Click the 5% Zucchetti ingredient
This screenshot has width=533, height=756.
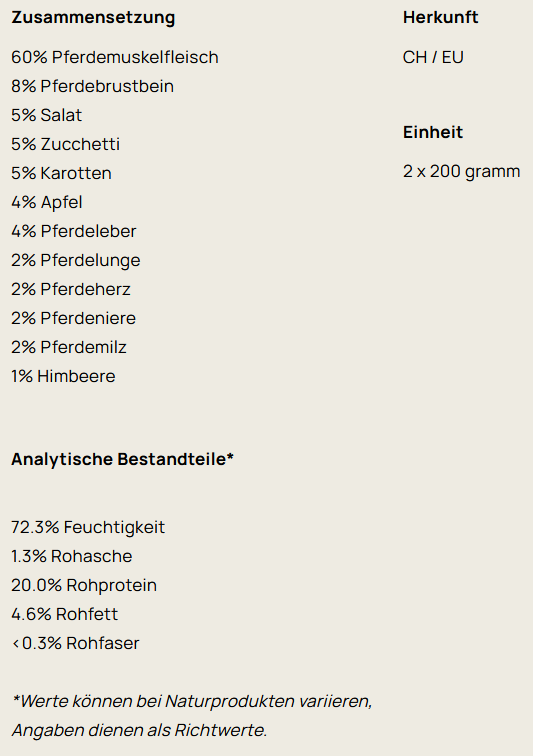[x=66, y=144]
